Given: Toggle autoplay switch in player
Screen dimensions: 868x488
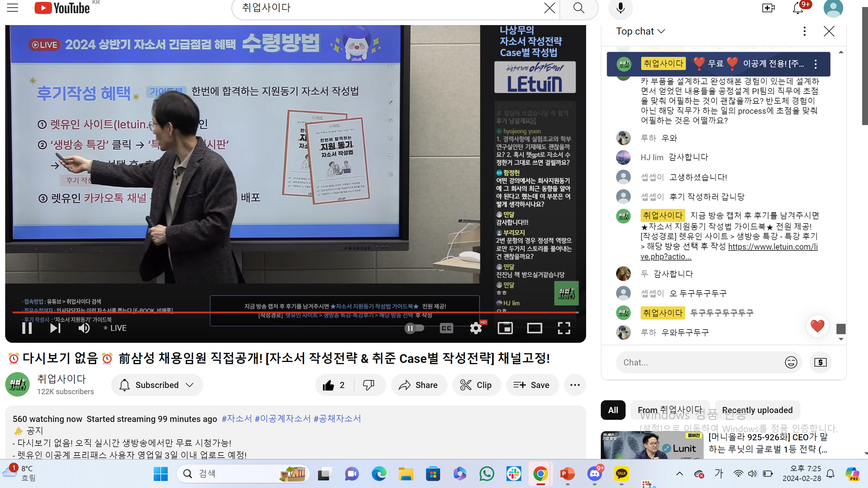Looking at the screenshot, I should point(414,328).
